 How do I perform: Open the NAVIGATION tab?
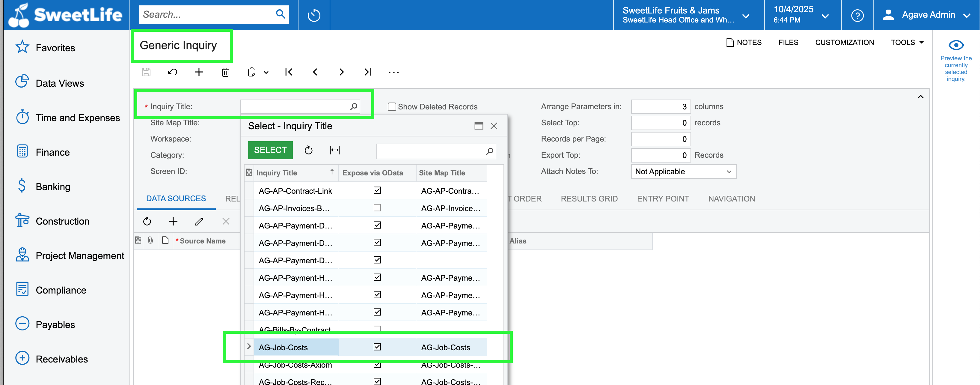tap(731, 199)
